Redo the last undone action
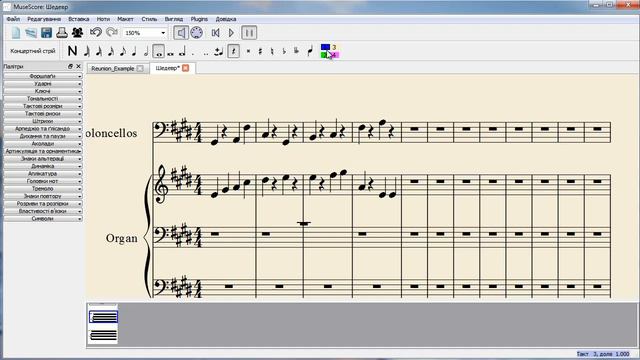640x360 pixels. [x=111, y=33]
